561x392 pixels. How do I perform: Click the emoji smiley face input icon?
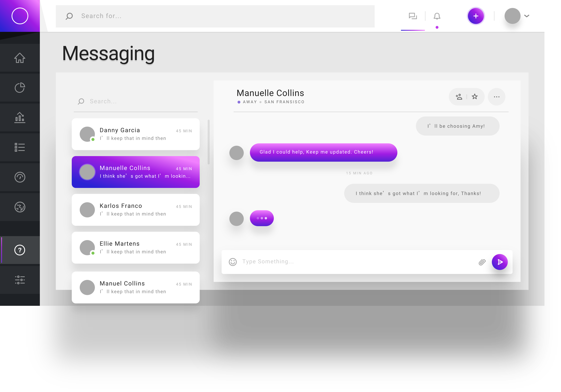[233, 262]
